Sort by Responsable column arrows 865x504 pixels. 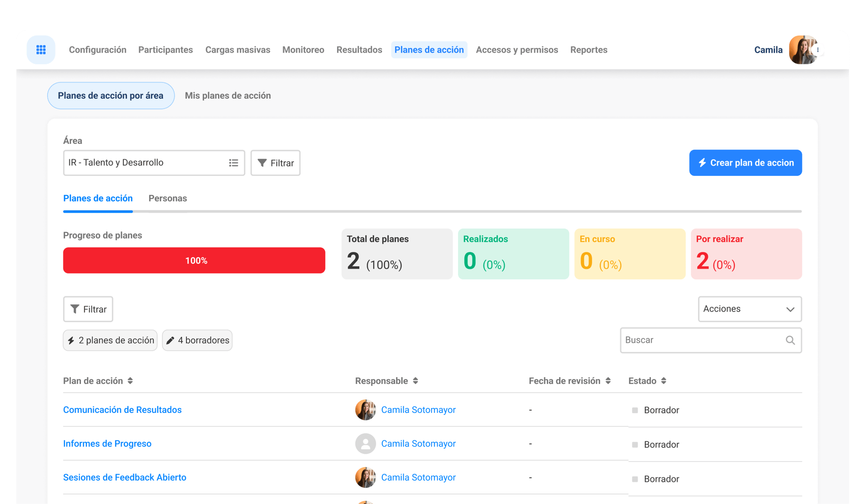[x=415, y=381]
